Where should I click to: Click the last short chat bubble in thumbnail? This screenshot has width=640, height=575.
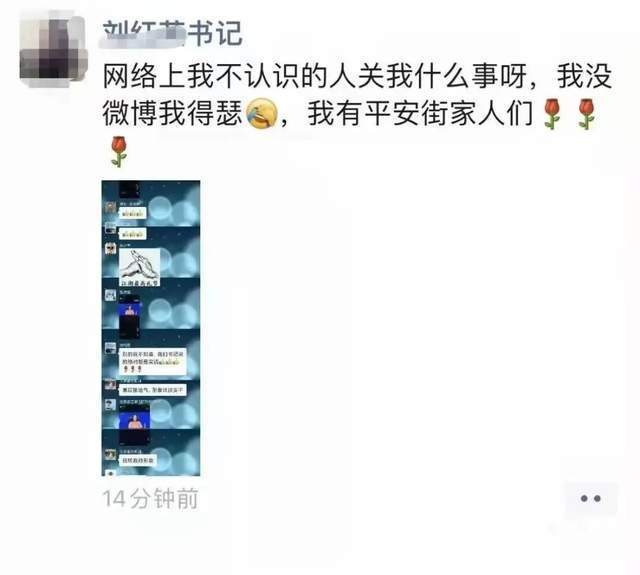[x=138, y=460]
